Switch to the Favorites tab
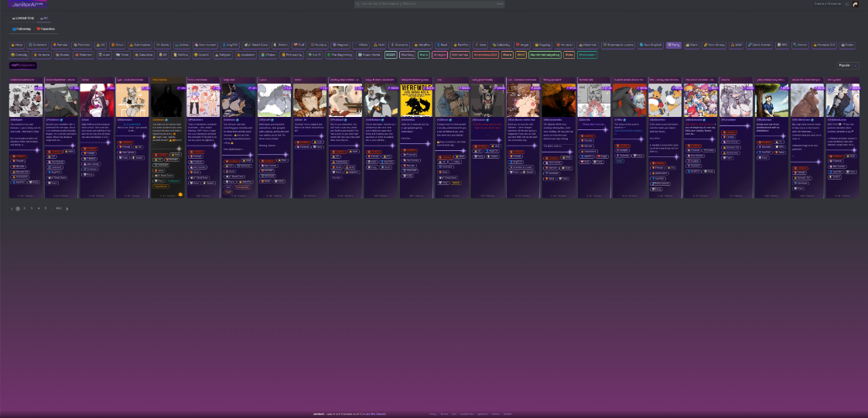Screen dimensions: 868x418 [x=46, y=29]
